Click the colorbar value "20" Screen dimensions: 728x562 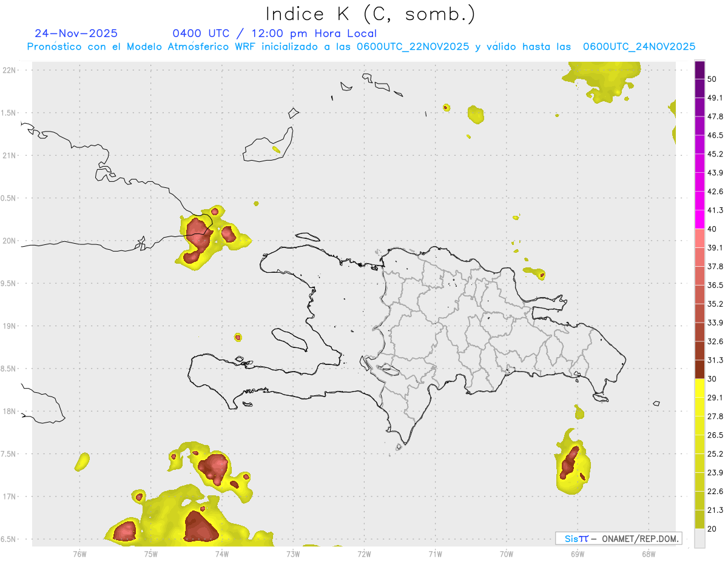712,529
